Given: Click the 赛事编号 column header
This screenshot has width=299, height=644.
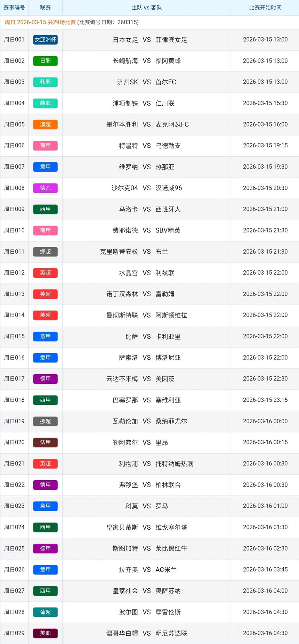Looking at the screenshot, I should tap(14, 8).
